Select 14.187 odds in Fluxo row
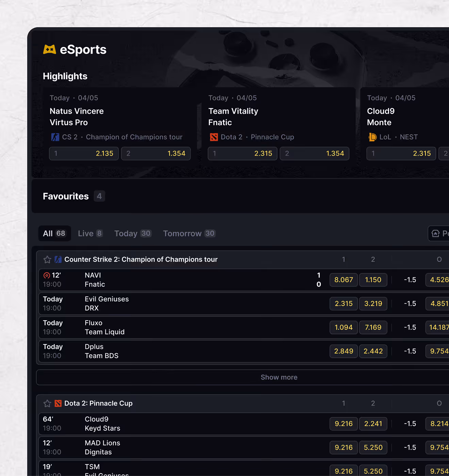This screenshot has width=449, height=476. pyautogui.click(x=437, y=327)
